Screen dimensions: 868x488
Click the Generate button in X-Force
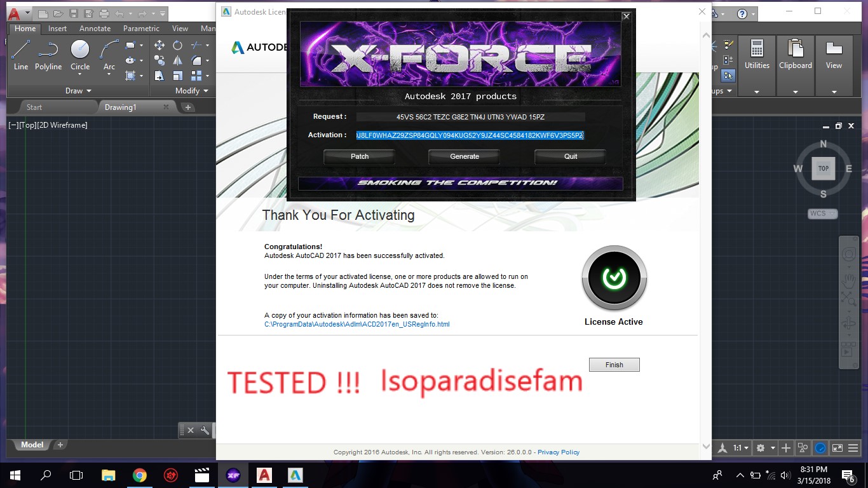tap(465, 156)
